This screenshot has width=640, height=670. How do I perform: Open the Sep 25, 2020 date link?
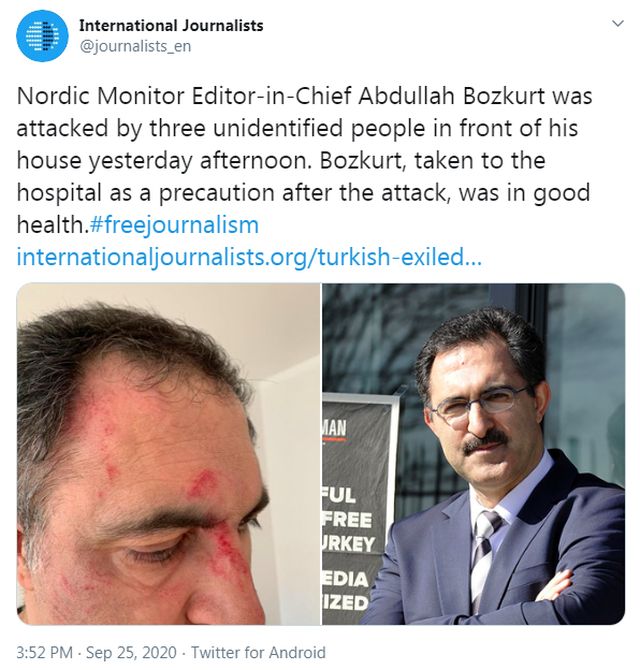tap(131, 652)
